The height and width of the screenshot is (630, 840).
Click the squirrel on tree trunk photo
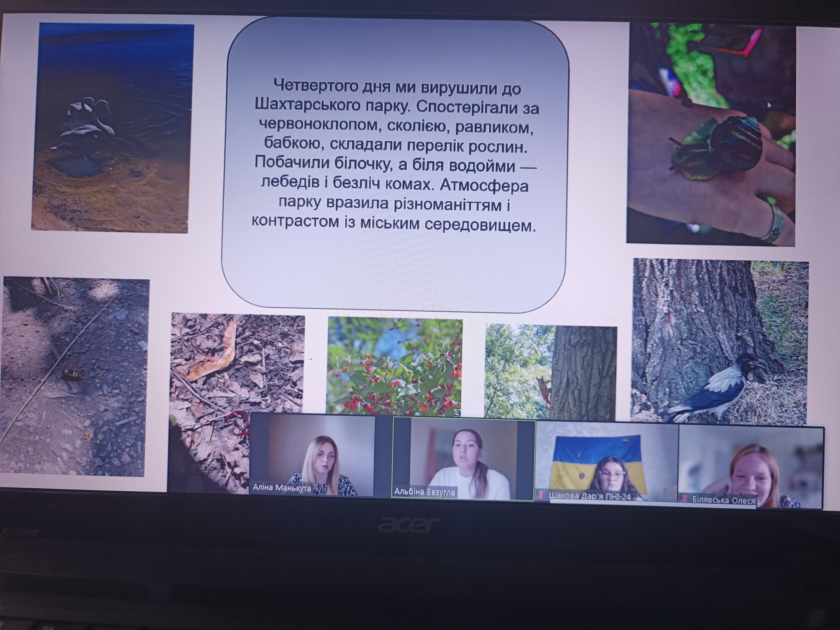tap(550, 372)
